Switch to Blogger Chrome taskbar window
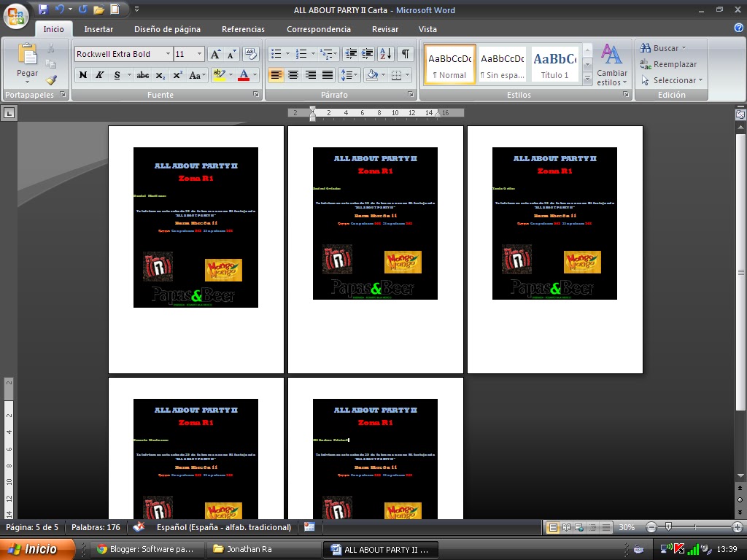Viewport: 747px width, 560px height. pyautogui.click(x=147, y=549)
